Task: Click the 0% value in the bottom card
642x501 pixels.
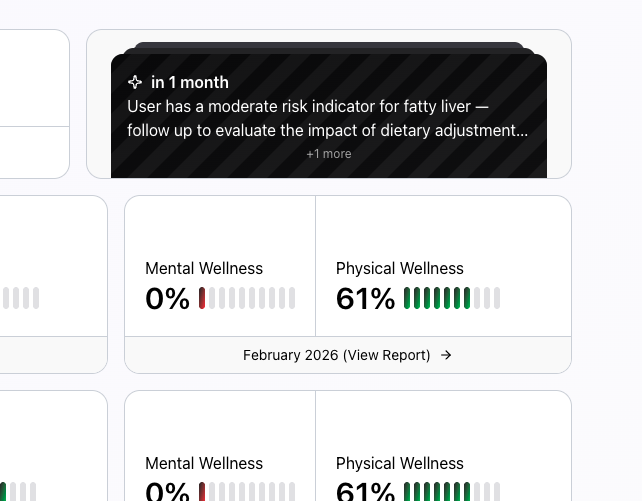Action: click(167, 492)
